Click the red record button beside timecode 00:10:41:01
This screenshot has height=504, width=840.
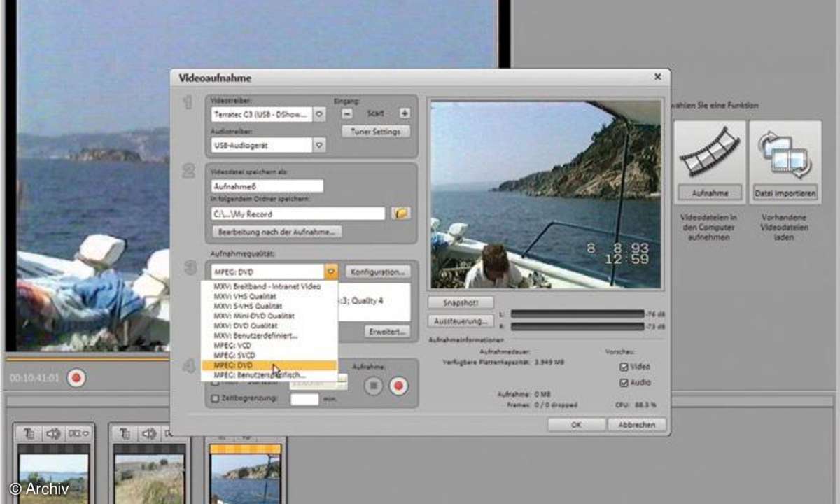[76, 379]
